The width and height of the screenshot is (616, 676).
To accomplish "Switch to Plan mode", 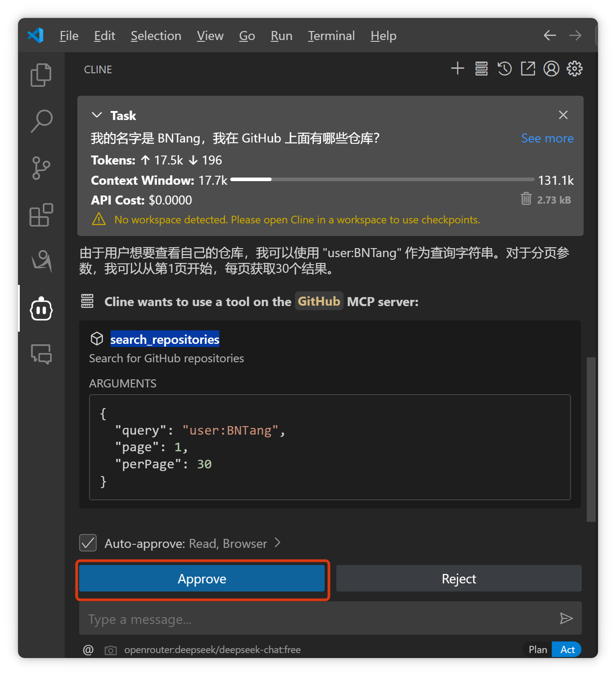I will 538,649.
